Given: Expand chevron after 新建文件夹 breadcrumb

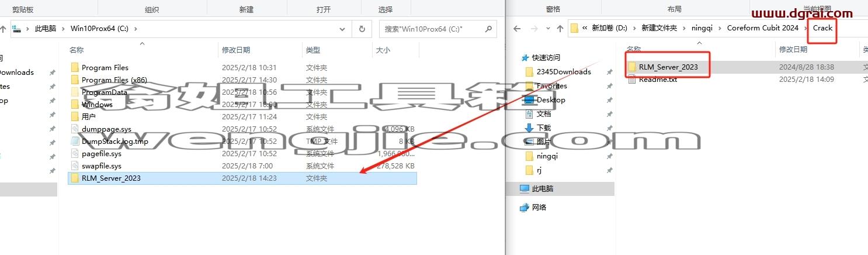Looking at the screenshot, I should click(683, 27).
